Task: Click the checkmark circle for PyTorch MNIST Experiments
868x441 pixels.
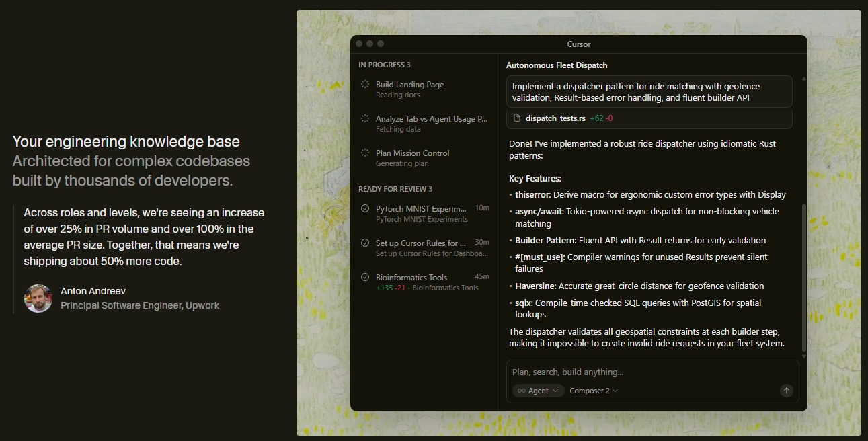Action: [365, 209]
